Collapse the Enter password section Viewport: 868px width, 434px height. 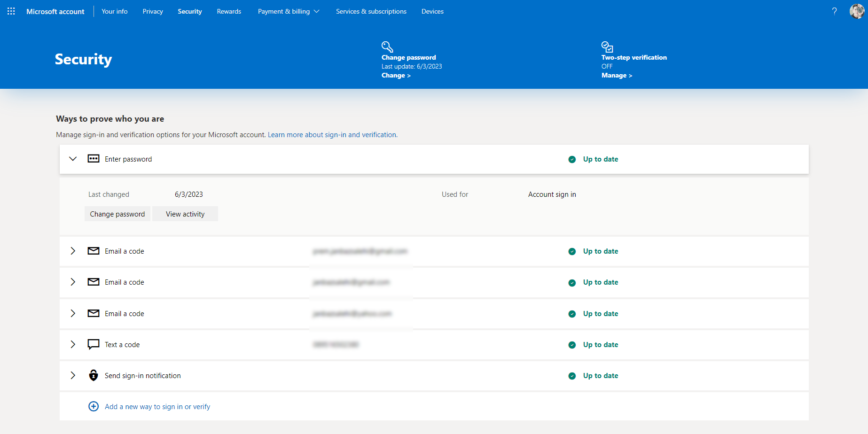tap(73, 159)
